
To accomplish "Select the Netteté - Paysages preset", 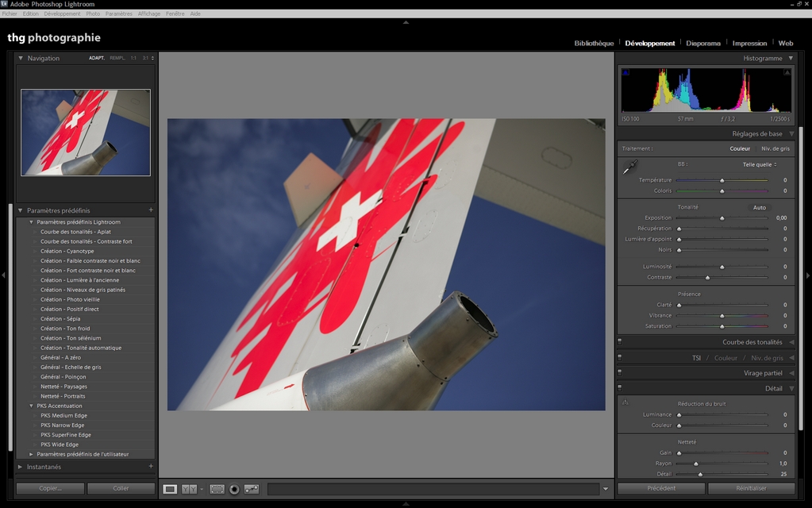I will pos(64,387).
